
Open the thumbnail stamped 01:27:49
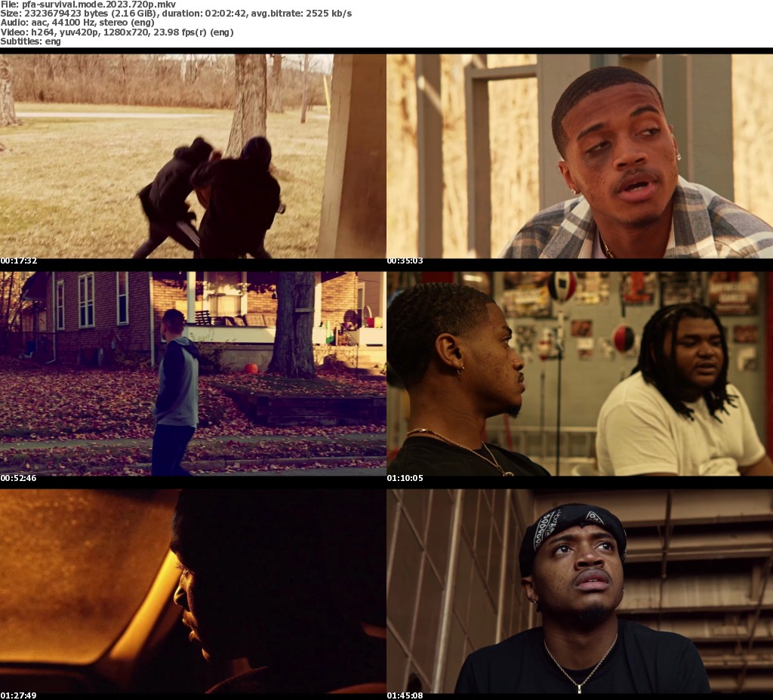[x=192, y=591]
